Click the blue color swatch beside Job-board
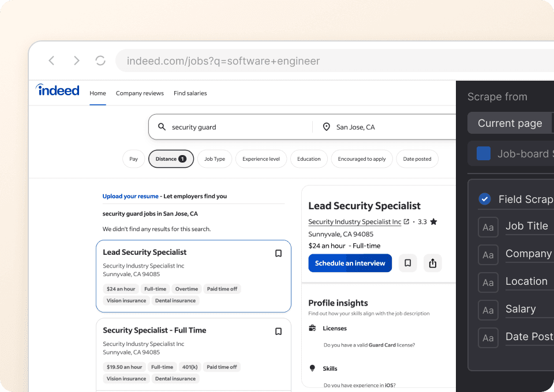Viewport: 554px width, 392px height. [484, 154]
